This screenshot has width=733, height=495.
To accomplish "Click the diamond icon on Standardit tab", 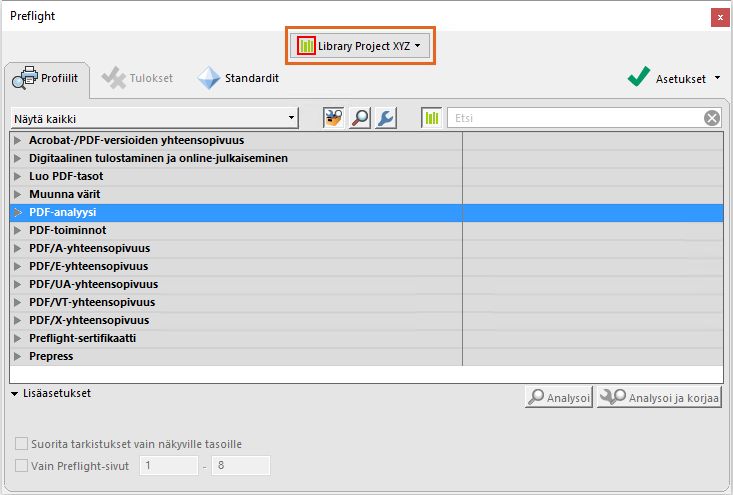I will (208, 78).
